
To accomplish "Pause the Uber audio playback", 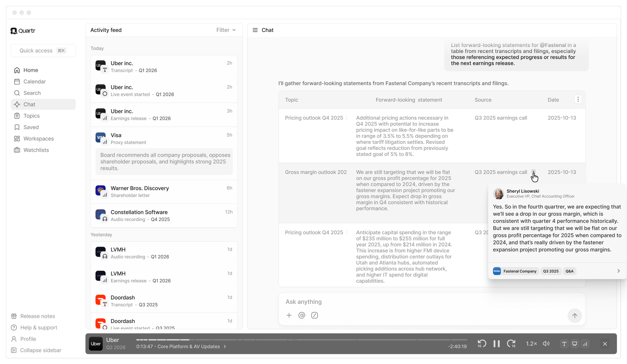I will pyautogui.click(x=496, y=344).
